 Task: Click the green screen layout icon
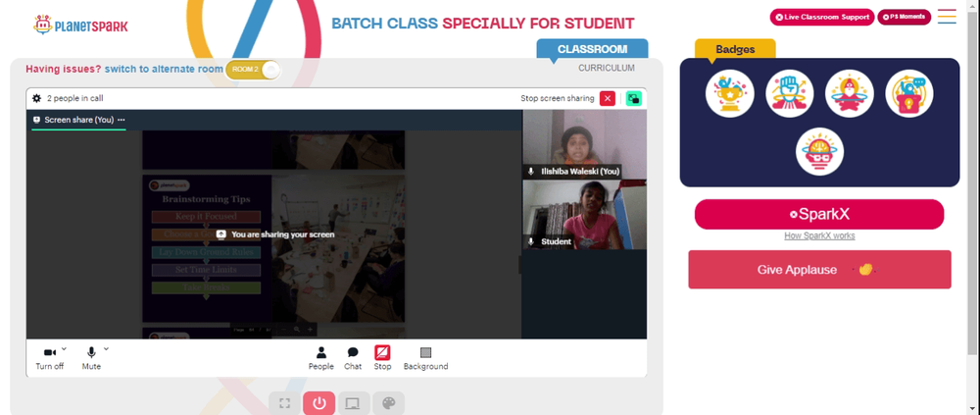[634, 98]
